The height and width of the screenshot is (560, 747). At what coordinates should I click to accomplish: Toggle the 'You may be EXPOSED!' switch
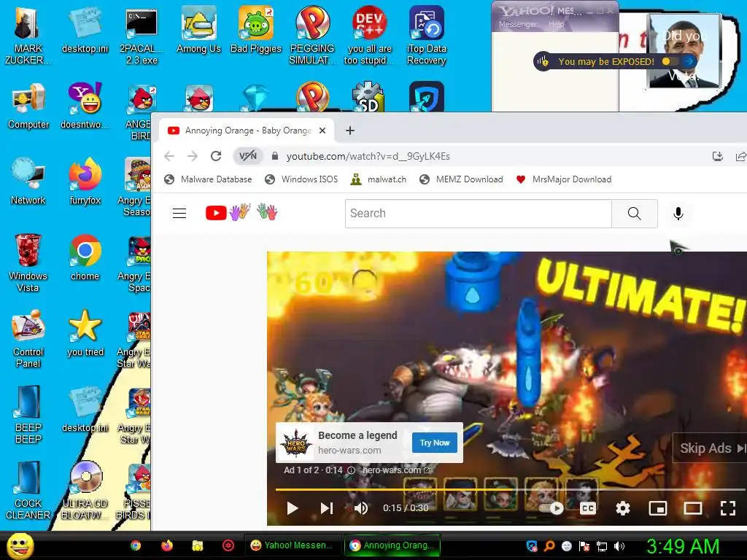[x=670, y=61]
